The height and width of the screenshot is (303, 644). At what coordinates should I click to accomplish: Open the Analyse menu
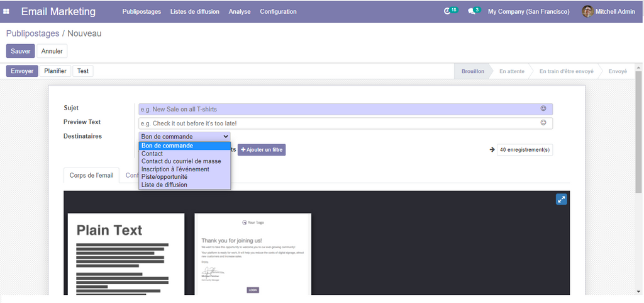(239, 11)
